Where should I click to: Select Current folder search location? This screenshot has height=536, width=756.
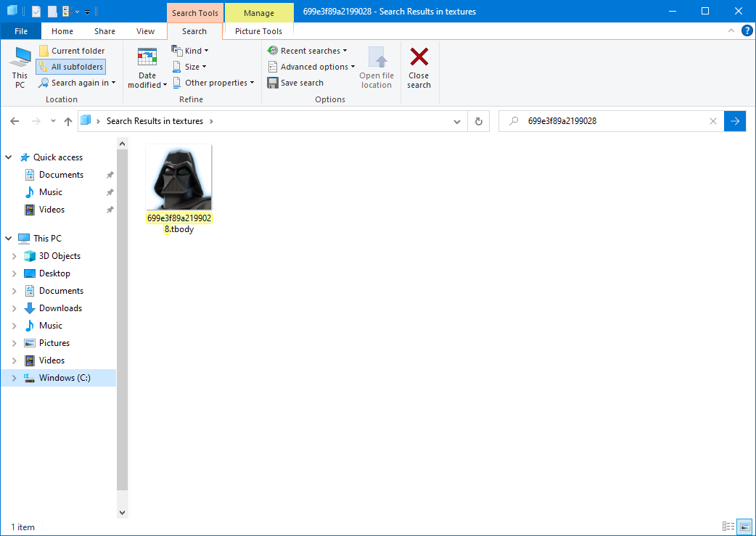[71, 51]
